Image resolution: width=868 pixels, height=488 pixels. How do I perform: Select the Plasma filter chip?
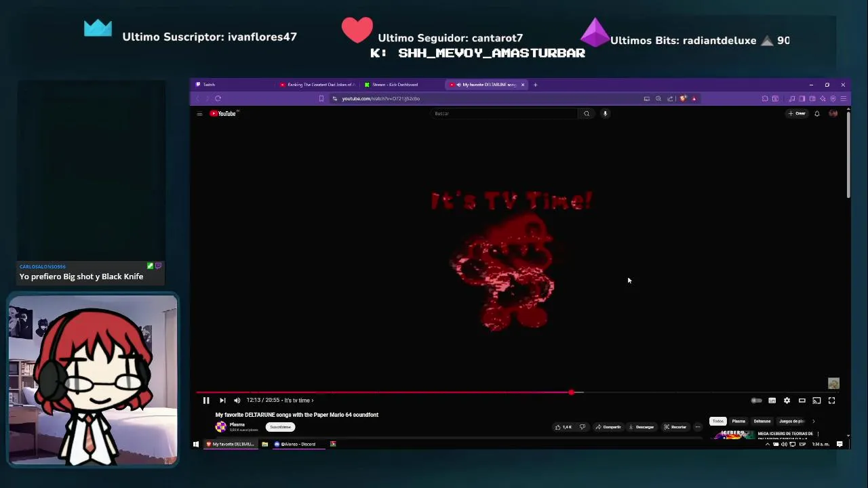click(x=738, y=422)
